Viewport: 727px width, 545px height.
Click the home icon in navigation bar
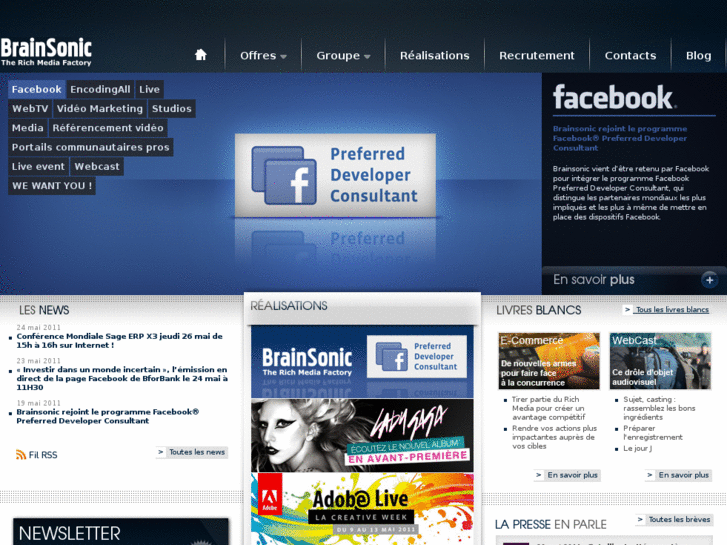(201, 55)
